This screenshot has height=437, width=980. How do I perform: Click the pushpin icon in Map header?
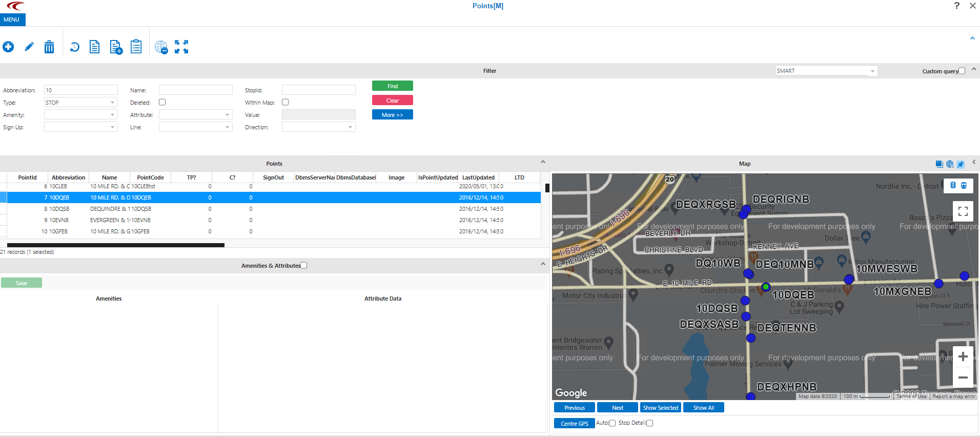pyautogui.click(x=961, y=164)
